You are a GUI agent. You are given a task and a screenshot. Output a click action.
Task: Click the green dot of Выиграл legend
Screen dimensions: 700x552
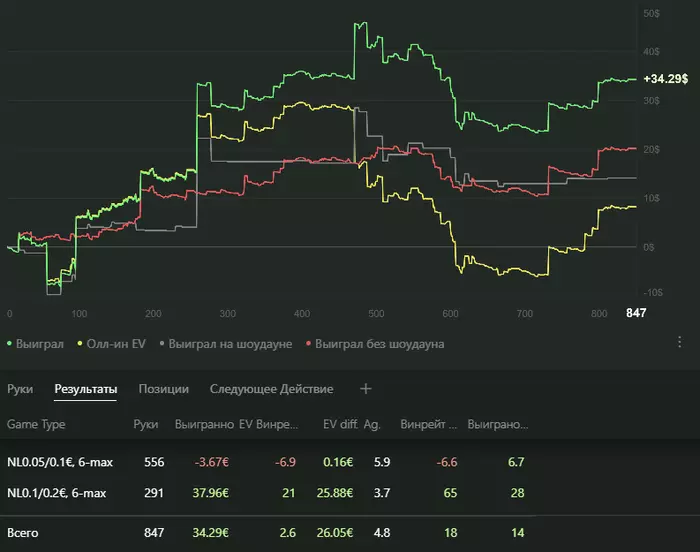[10, 344]
